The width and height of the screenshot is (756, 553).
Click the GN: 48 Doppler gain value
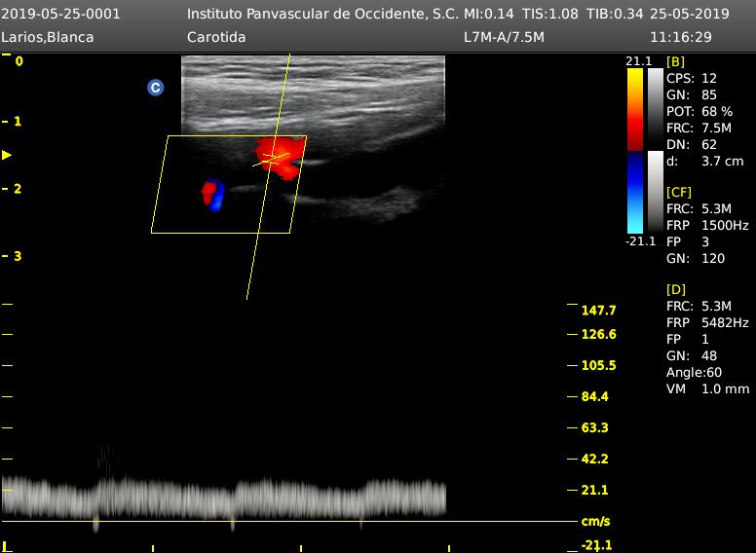pyautogui.click(x=692, y=355)
